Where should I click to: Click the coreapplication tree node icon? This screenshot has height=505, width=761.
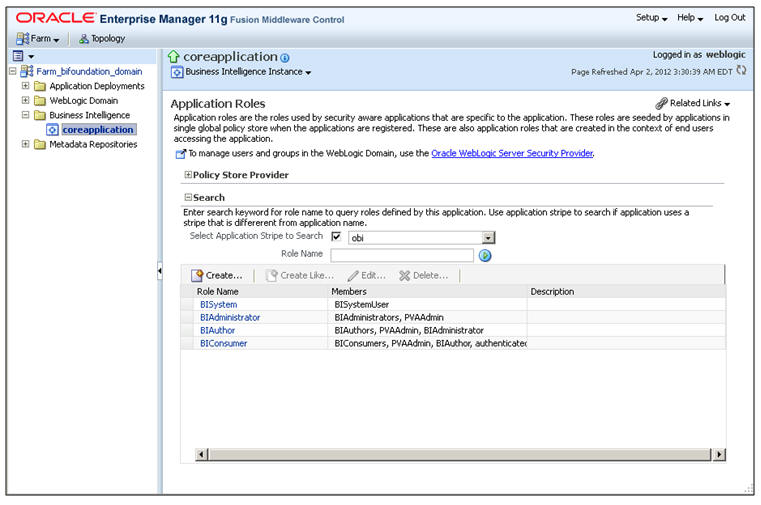(52, 130)
